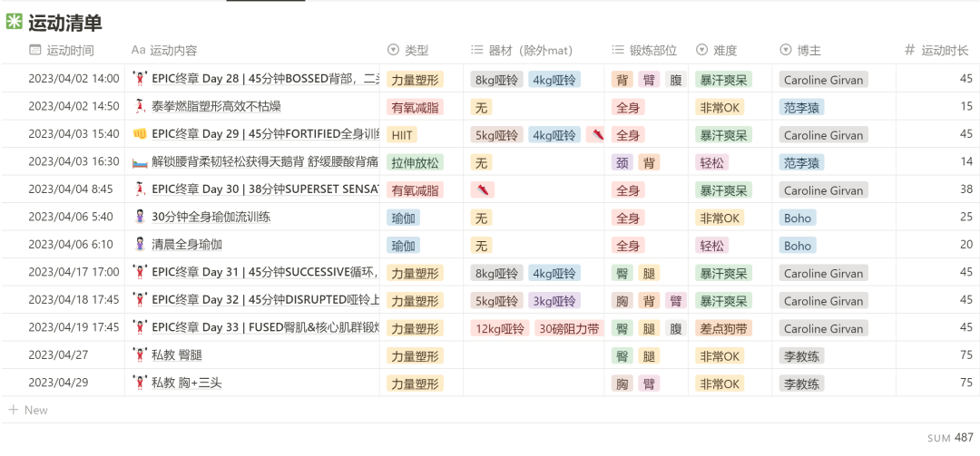
Task: Click the list icon of 器材（除外mat）column
Action: (477, 50)
